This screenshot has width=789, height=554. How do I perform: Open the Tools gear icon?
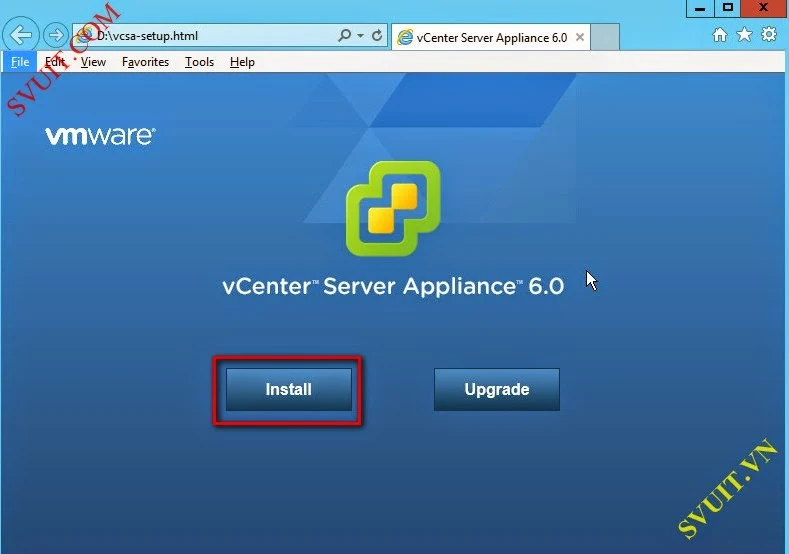point(769,35)
